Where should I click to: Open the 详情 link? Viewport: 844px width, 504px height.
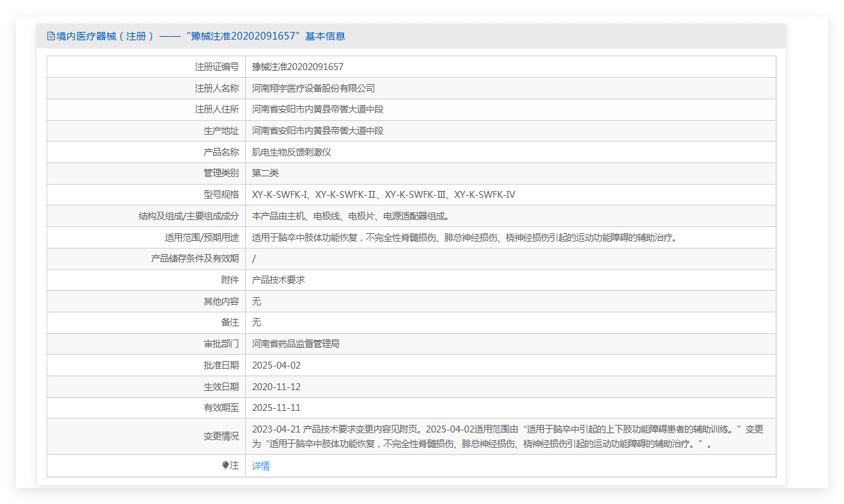pyautogui.click(x=260, y=466)
